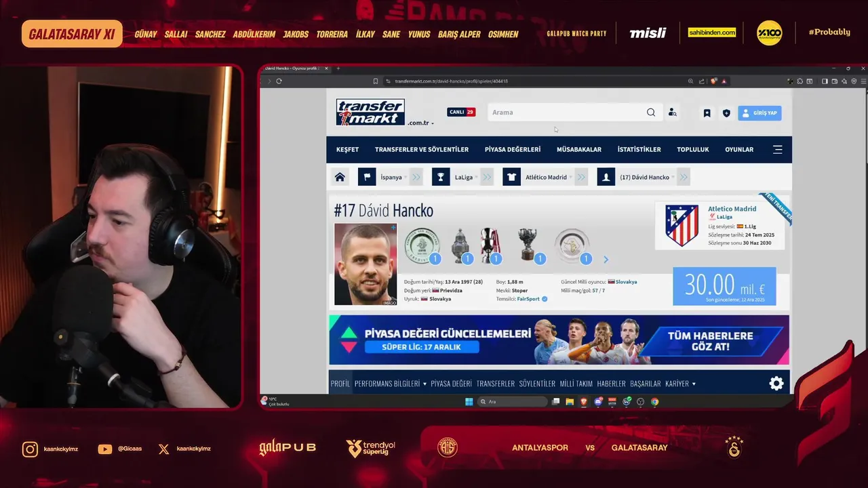The width and height of the screenshot is (868, 488).
Task: Reload the page in the browser
Action: click(279, 81)
